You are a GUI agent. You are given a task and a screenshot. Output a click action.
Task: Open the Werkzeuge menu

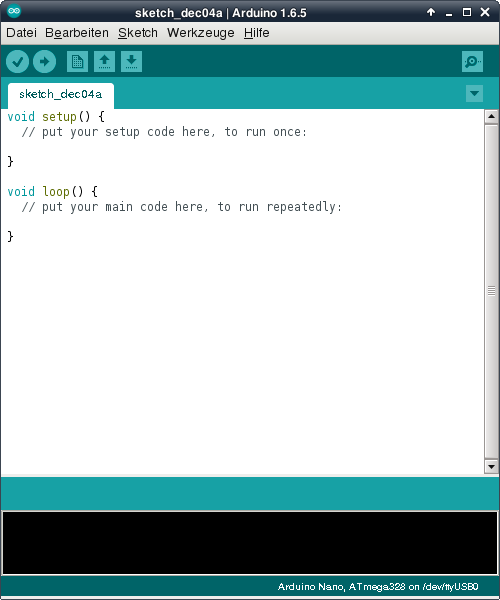pos(200,33)
